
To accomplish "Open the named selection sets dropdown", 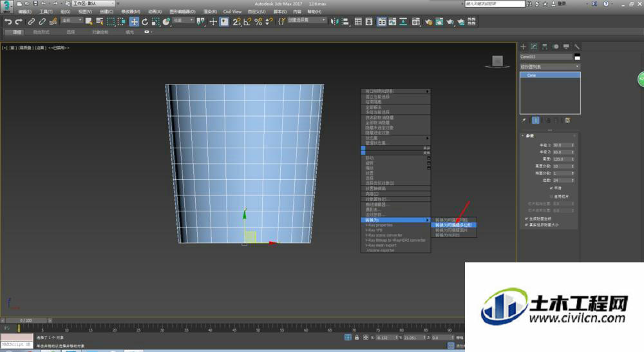I will [x=307, y=20].
